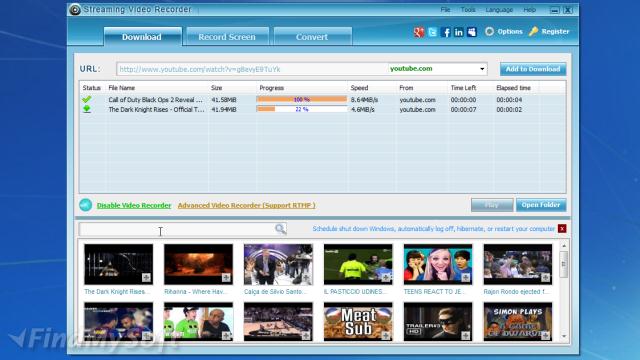
Task: Add The Dark Knight Rises thumbnail via plus icon
Action: tap(146, 278)
